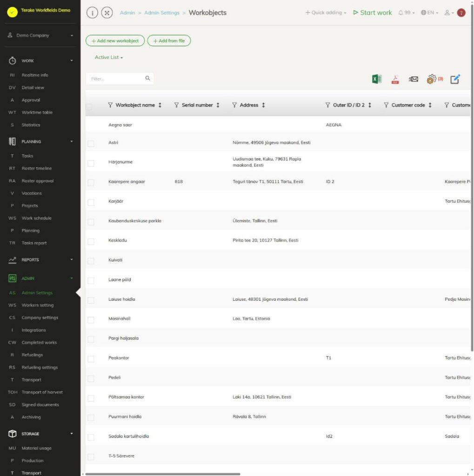
Task: Export the list to Excel
Action: point(377,79)
